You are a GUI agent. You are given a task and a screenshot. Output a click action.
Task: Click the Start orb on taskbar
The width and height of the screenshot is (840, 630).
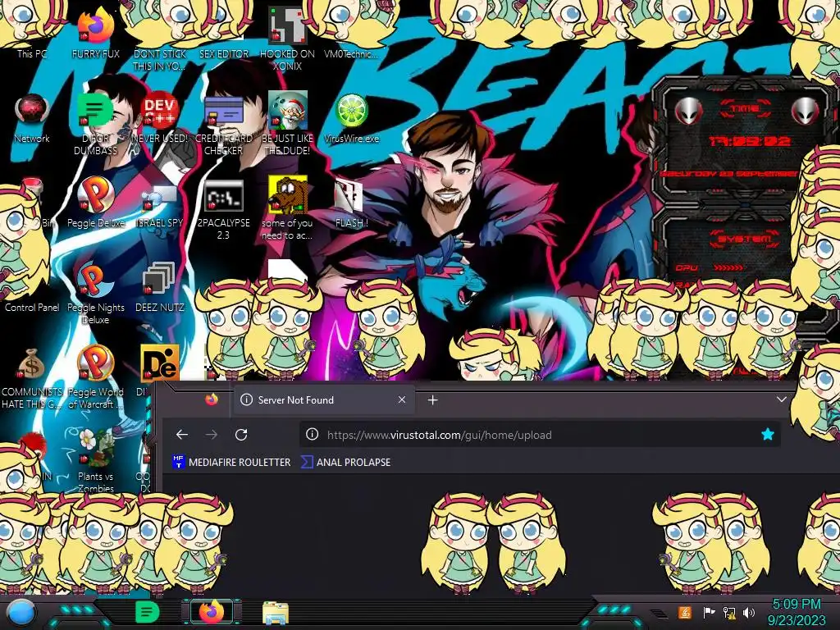[x=21, y=613]
